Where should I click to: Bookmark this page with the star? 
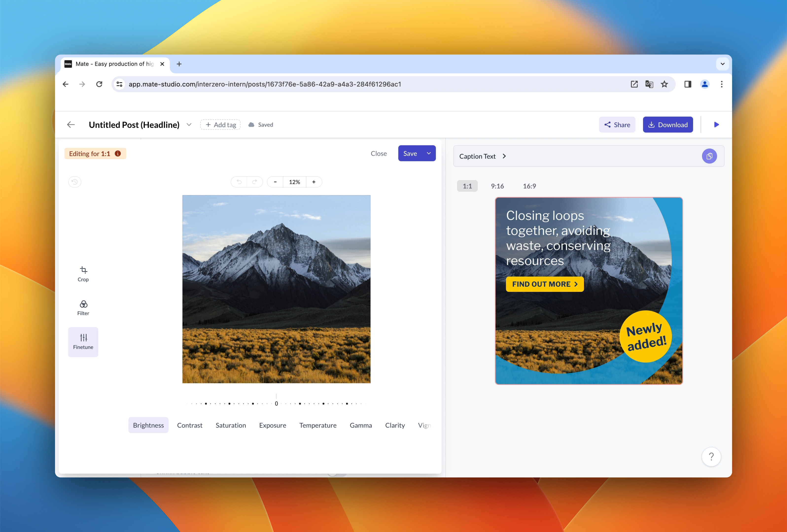(665, 84)
